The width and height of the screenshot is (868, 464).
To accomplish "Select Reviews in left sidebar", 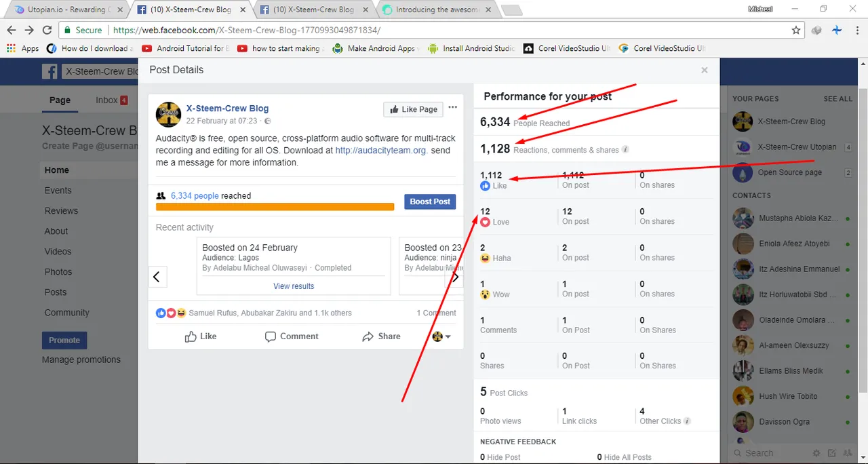I will [61, 211].
